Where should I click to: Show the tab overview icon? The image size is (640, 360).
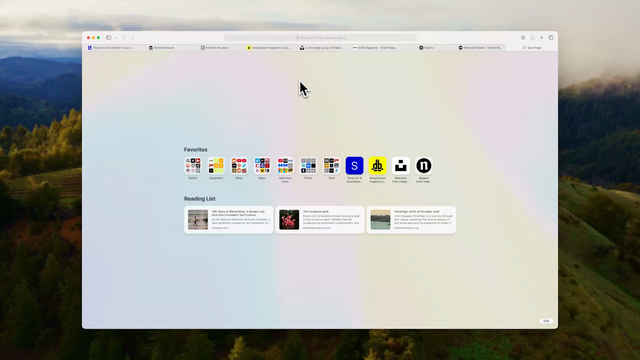(551, 38)
